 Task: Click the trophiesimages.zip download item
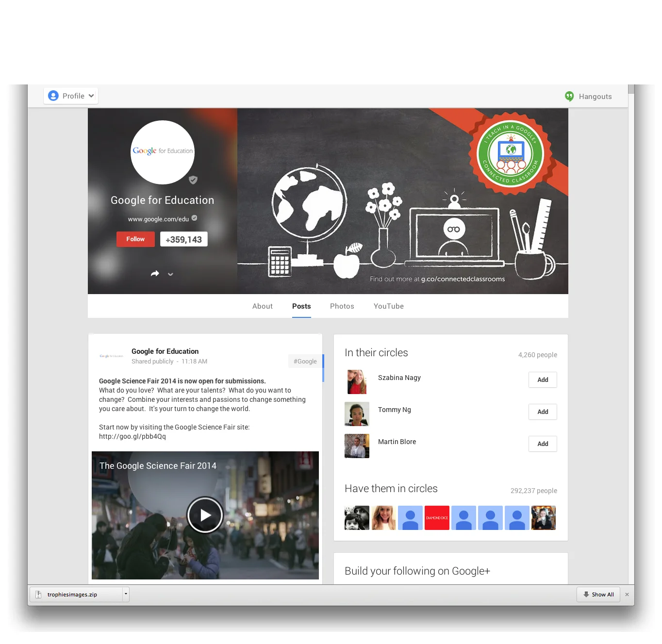pos(77,594)
